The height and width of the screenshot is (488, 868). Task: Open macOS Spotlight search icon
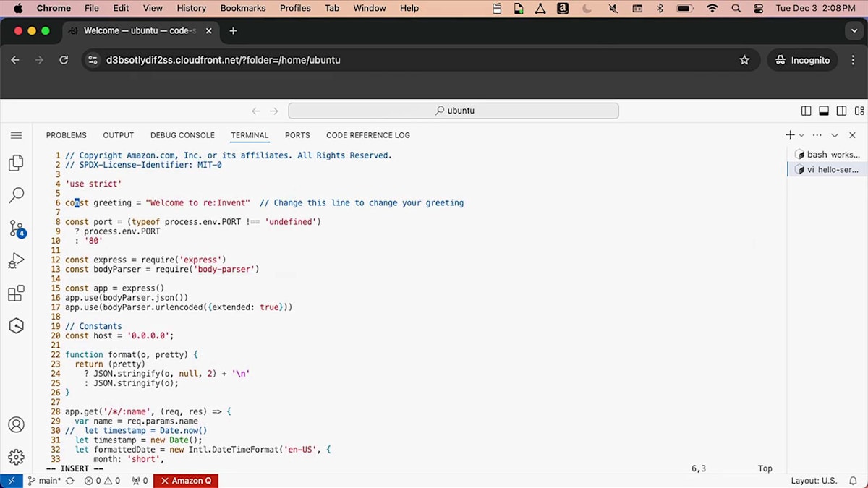click(x=736, y=8)
